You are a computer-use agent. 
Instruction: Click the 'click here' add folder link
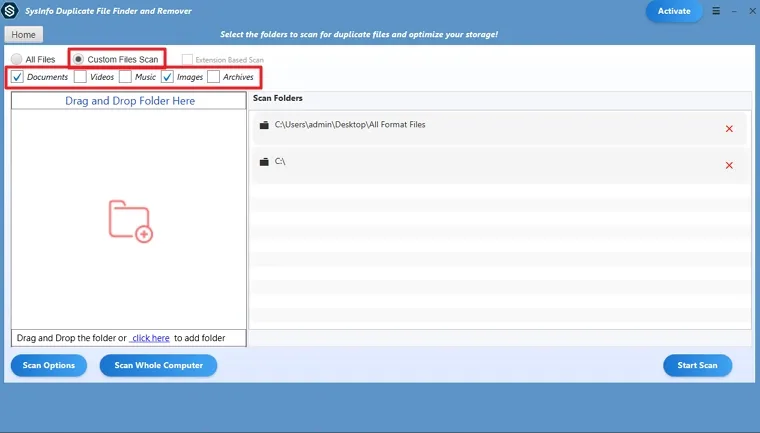pyautogui.click(x=150, y=338)
